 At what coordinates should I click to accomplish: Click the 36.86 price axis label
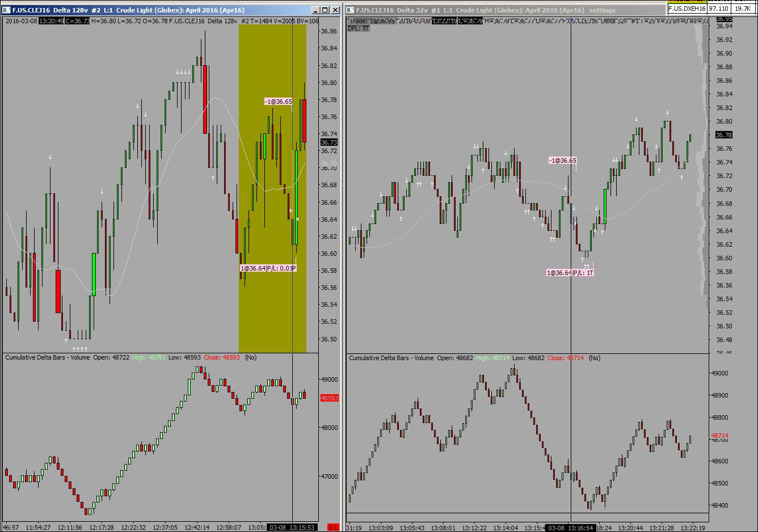pos(329,31)
